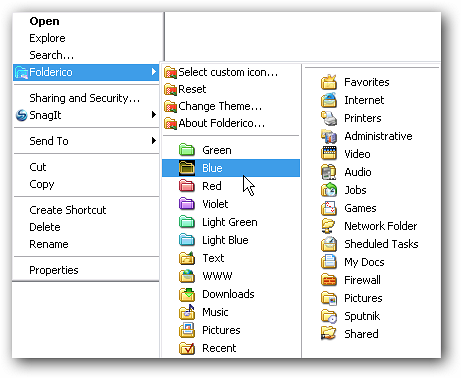Click the Video film folder icon

click(x=329, y=154)
